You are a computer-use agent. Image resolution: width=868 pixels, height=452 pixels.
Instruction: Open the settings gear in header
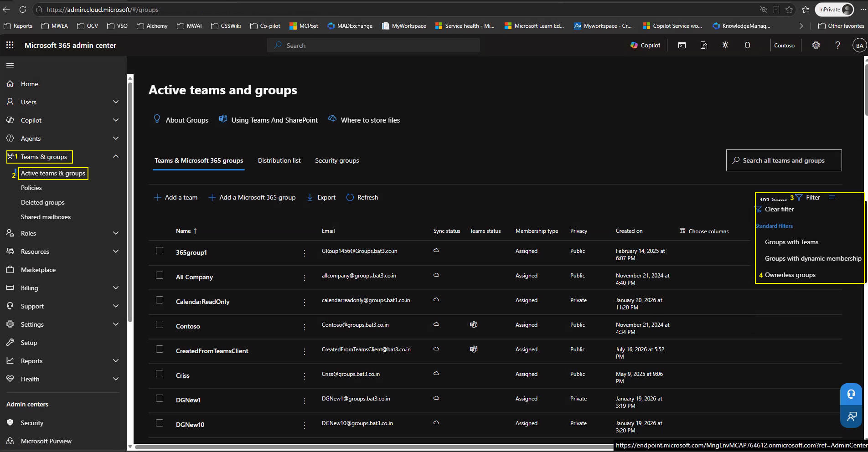[816, 45]
